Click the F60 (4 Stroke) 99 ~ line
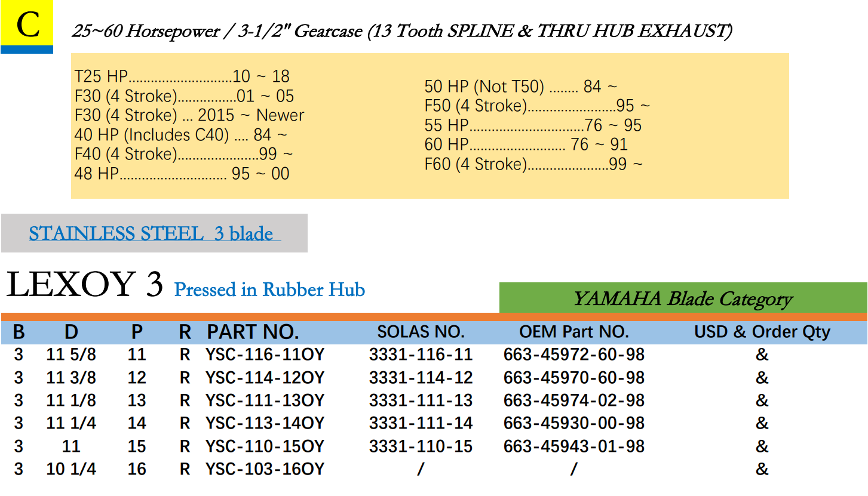 [534, 164]
